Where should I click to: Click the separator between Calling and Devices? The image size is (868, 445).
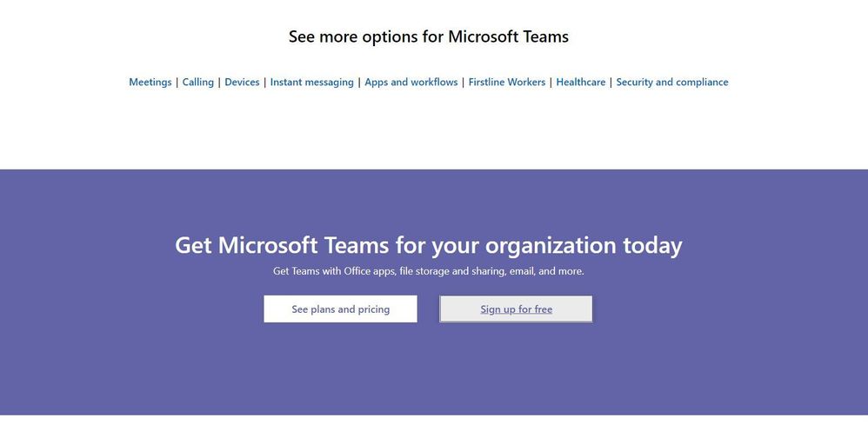pyautogui.click(x=219, y=83)
